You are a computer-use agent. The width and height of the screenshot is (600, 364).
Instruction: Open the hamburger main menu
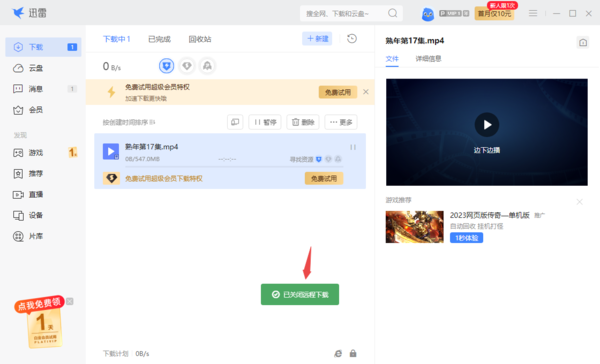tap(533, 13)
